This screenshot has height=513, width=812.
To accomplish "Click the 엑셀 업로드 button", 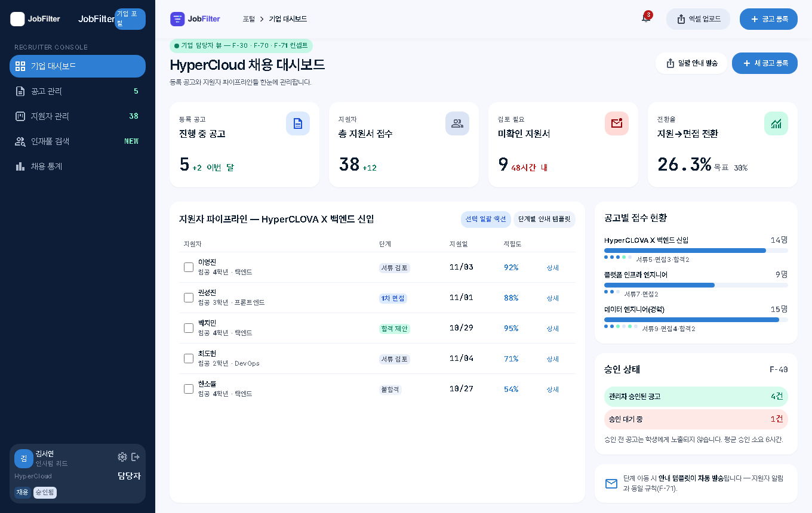I will (x=698, y=19).
